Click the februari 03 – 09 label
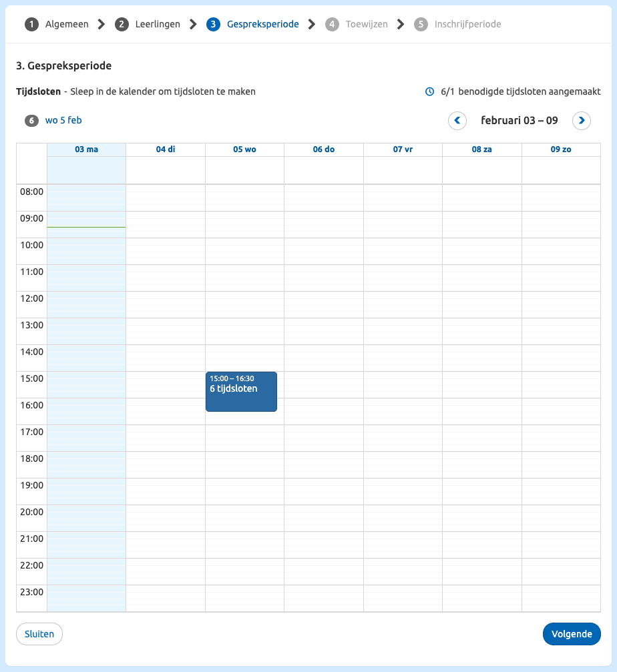The width and height of the screenshot is (617, 672). pyautogui.click(x=520, y=121)
